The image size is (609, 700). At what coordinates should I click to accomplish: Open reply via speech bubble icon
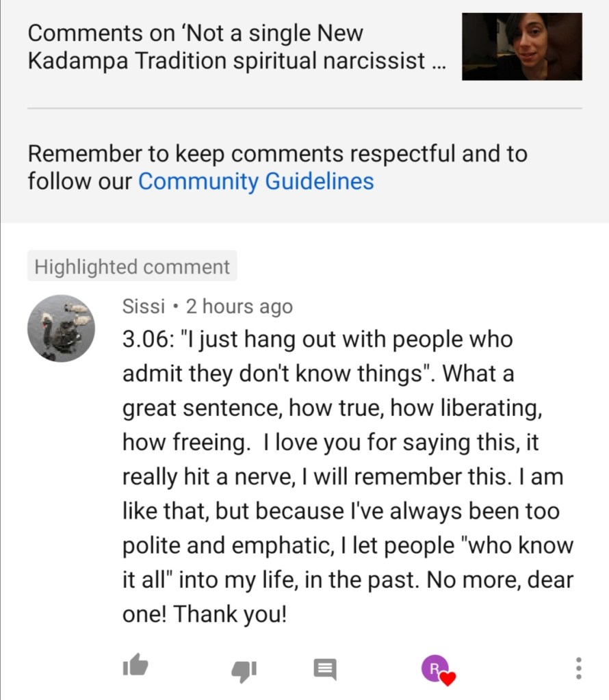tap(325, 669)
